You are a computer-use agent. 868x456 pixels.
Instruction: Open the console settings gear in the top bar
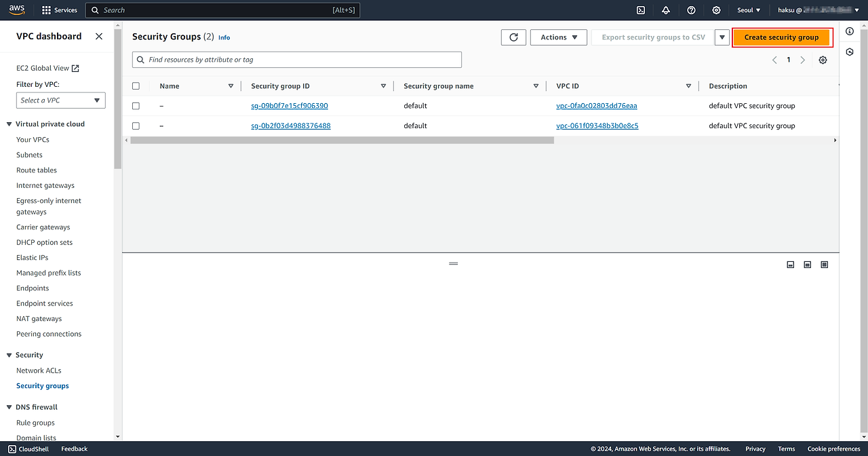pyautogui.click(x=716, y=10)
